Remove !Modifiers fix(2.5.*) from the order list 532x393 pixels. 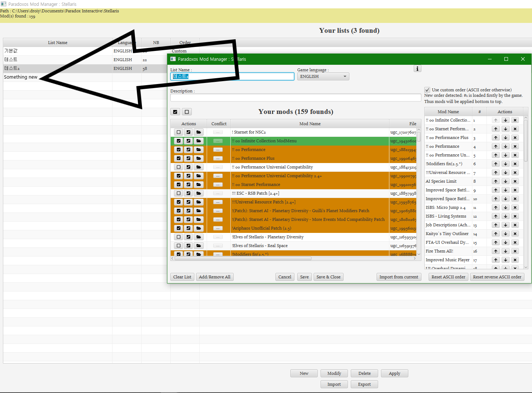tap(515, 164)
